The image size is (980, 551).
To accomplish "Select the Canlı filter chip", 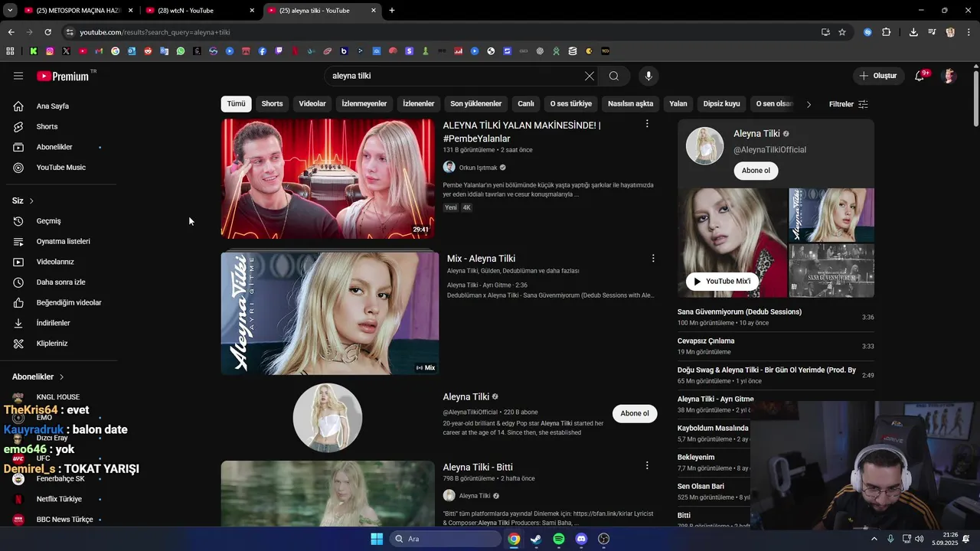I will (526, 104).
